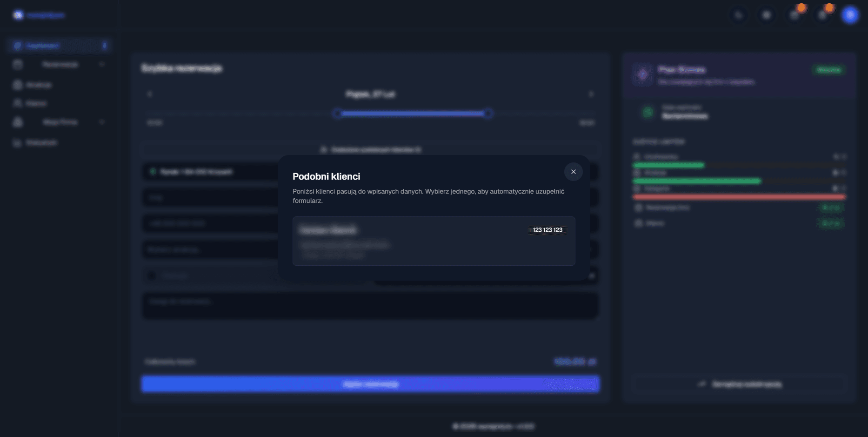Open the user avatar in header
The height and width of the screenshot is (437, 868).
pos(850,15)
